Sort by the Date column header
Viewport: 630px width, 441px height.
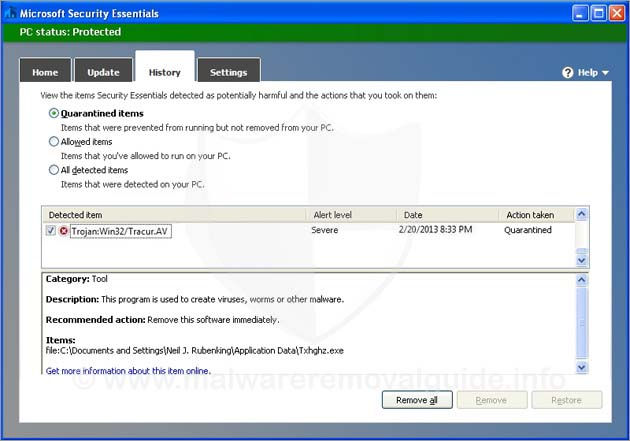click(x=448, y=215)
